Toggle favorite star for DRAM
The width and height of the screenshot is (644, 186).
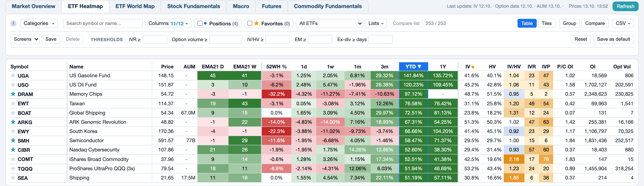tap(13, 94)
